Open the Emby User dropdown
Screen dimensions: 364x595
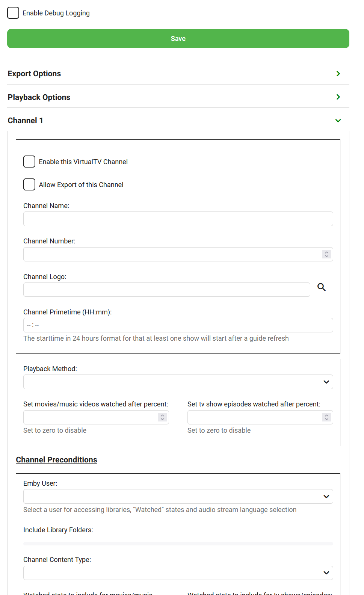178,497
